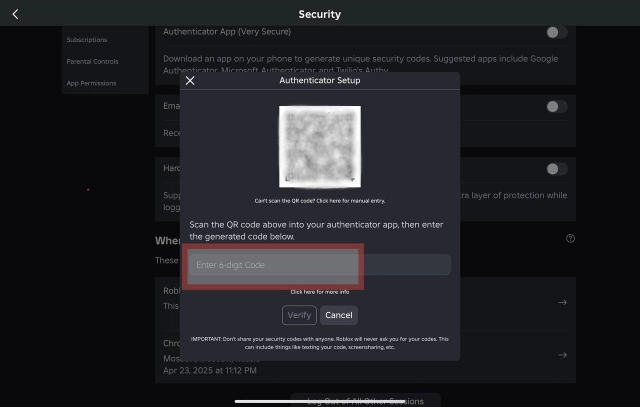Click the 'Click here for more info' link
Image resolution: width=640 pixels, height=407 pixels.
tap(319, 292)
